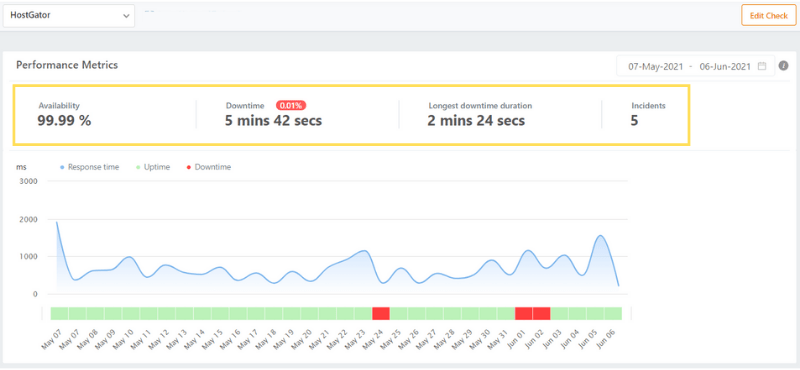Click the green Jun 03 uptime block
The height and width of the screenshot is (370, 800).
(x=560, y=313)
